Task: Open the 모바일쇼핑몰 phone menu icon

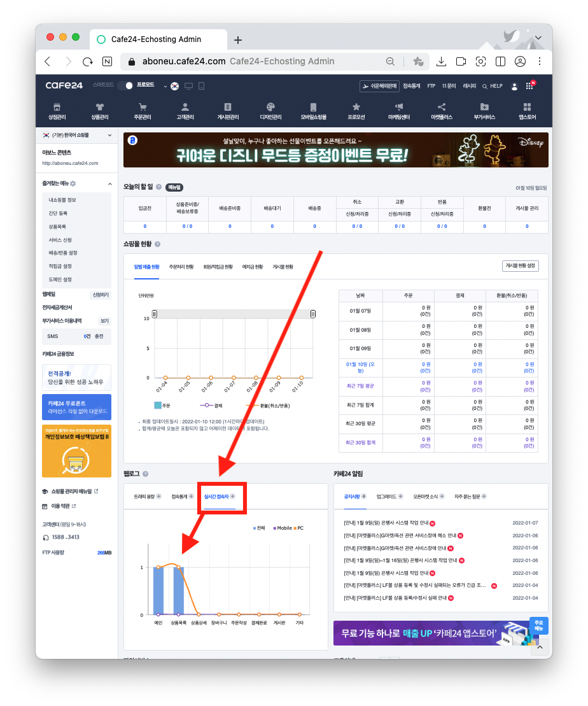Action: tap(313, 107)
